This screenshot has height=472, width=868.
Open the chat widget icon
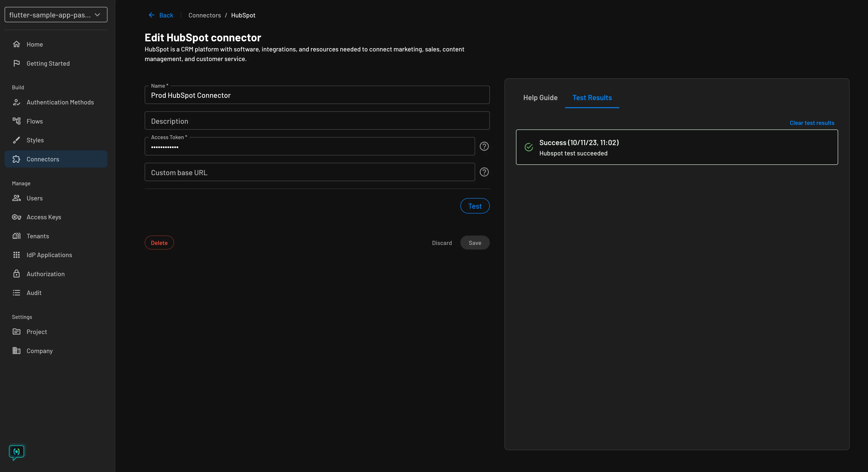(17, 452)
